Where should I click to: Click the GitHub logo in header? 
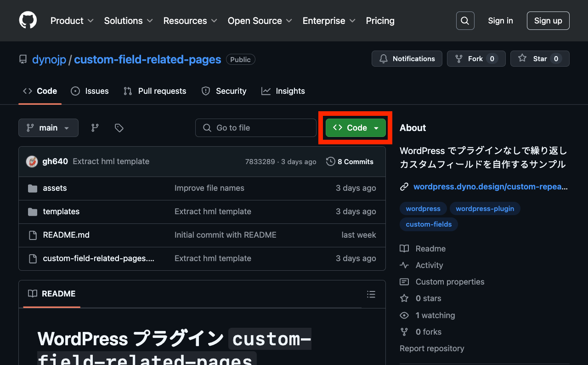coord(28,21)
